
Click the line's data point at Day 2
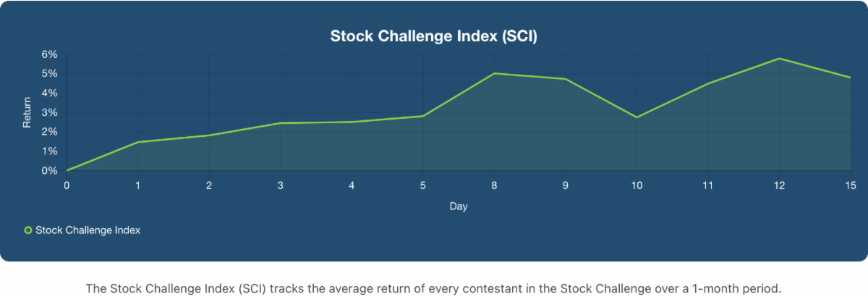(x=209, y=135)
